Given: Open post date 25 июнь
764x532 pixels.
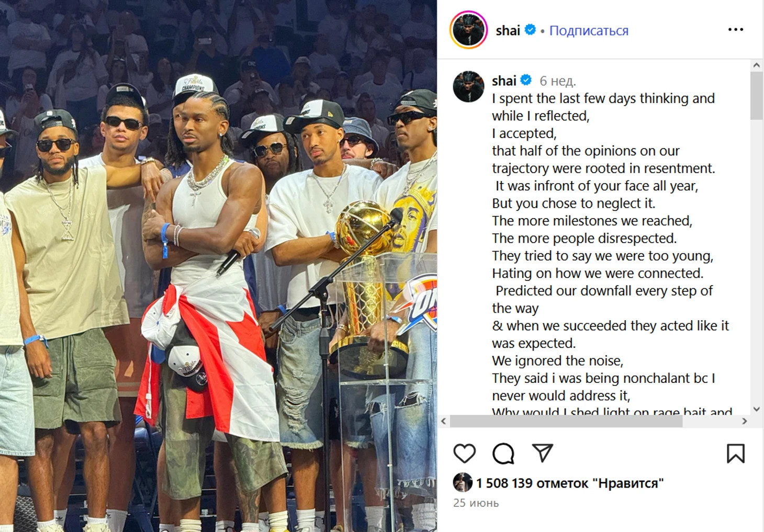Looking at the screenshot, I should click(x=476, y=503).
